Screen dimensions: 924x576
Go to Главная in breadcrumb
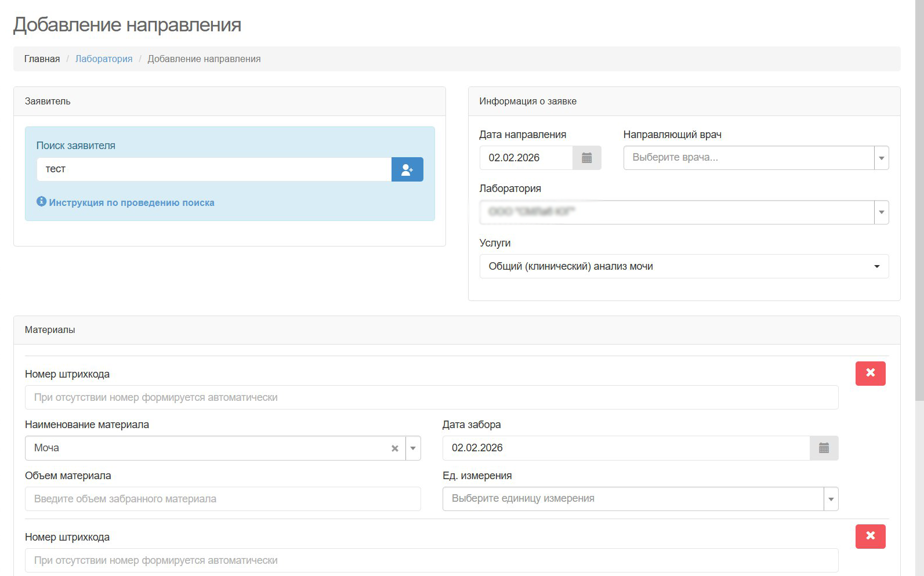click(x=42, y=59)
